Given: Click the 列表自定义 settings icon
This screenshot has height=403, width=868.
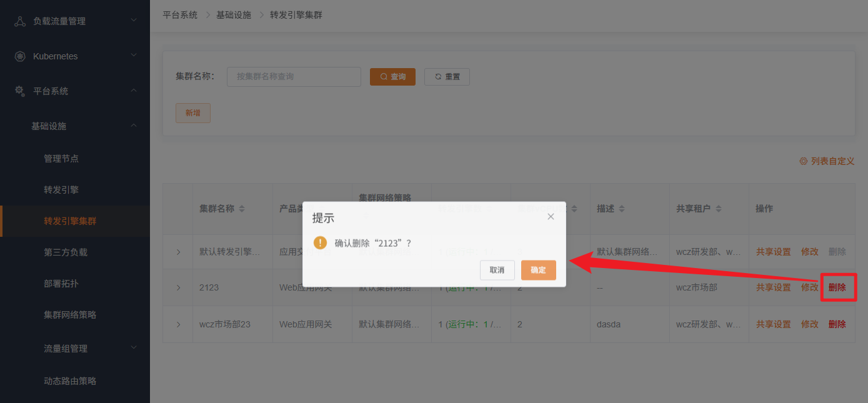Looking at the screenshot, I should (x=804, y=161).
